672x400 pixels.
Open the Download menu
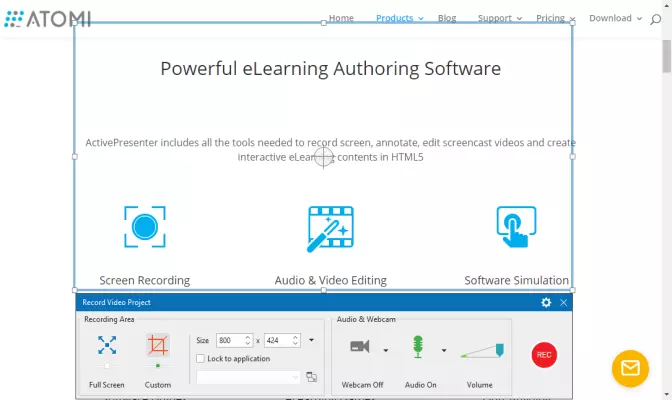pyautogui.click(x=615, y=18)
